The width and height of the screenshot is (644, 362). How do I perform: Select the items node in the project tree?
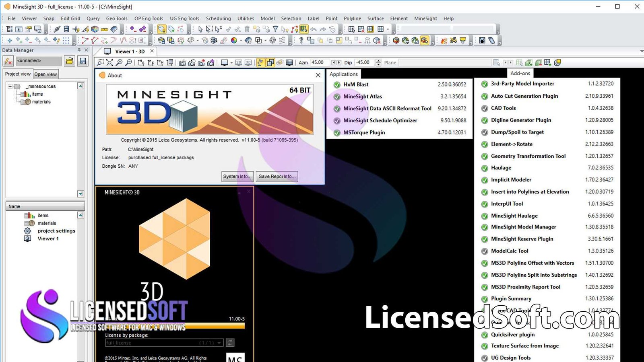pos(37,94)
